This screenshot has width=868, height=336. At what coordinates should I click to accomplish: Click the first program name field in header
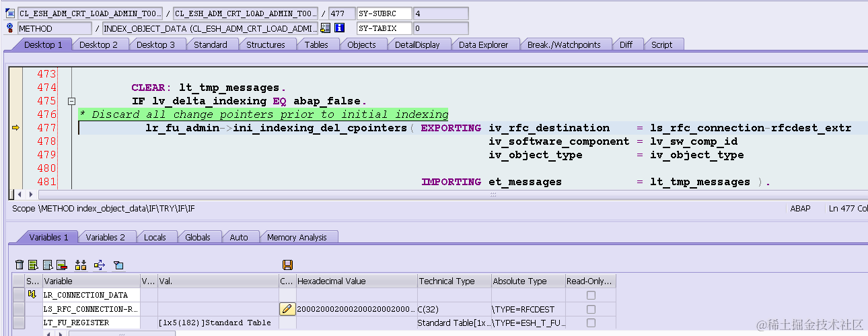pos(90,13)
